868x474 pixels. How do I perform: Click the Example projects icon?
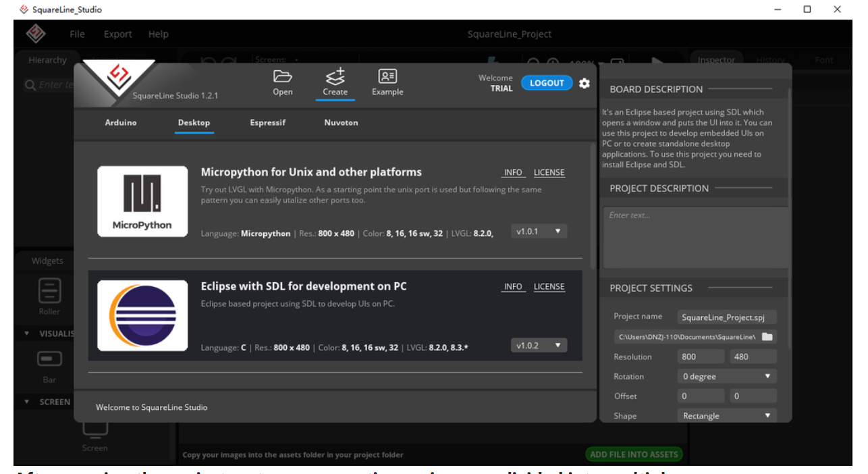tap(387, 76)
